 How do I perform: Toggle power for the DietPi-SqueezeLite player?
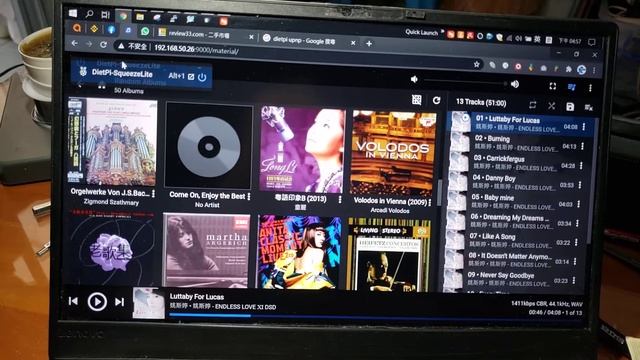tap(202, 77)
